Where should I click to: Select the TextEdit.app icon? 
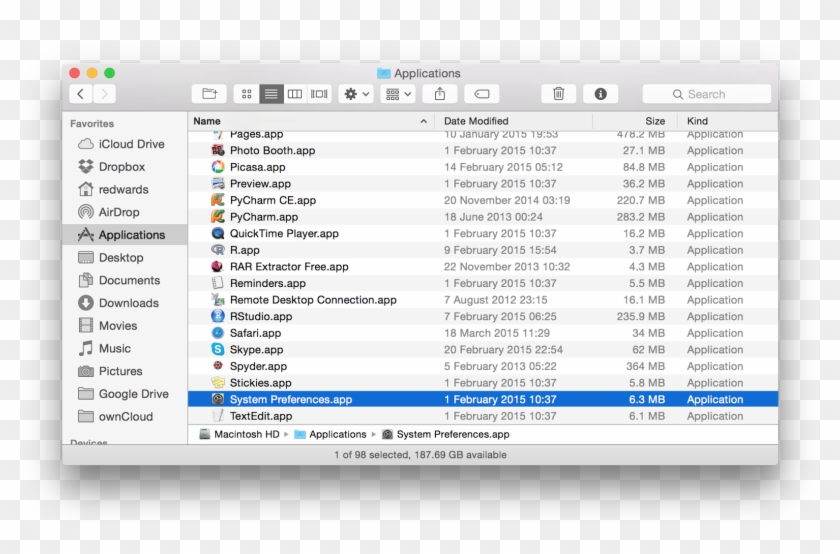point(218,416)
